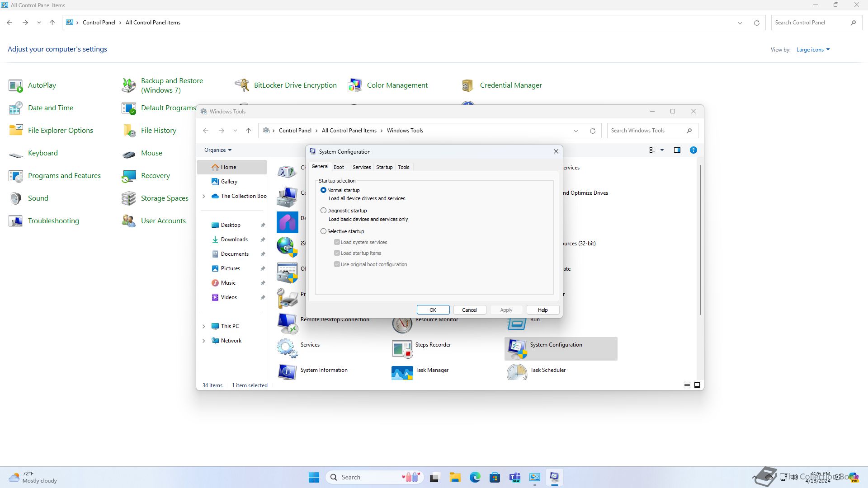868x488 pixels.
Task: Open Sound settings icon
Action: [x=16, y=198]
